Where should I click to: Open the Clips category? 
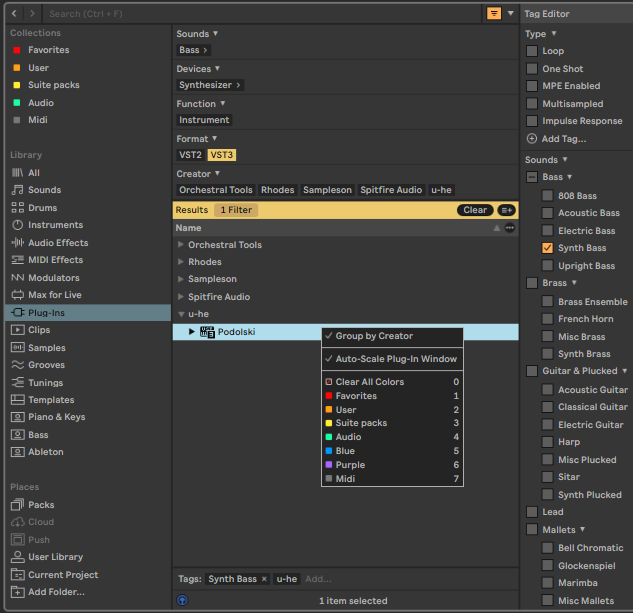point(39,330)
